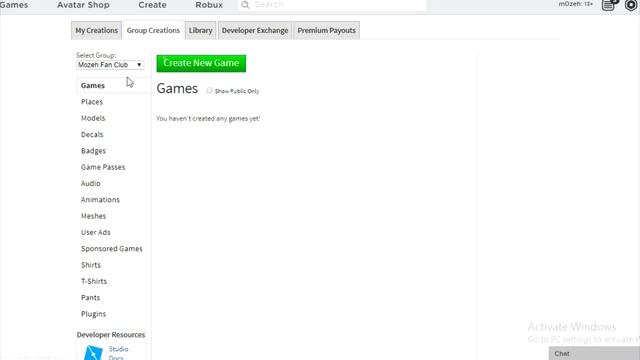Open Avatar Shop in top navigation
This screenshot has height=360, width=640.
pos(83,5)
